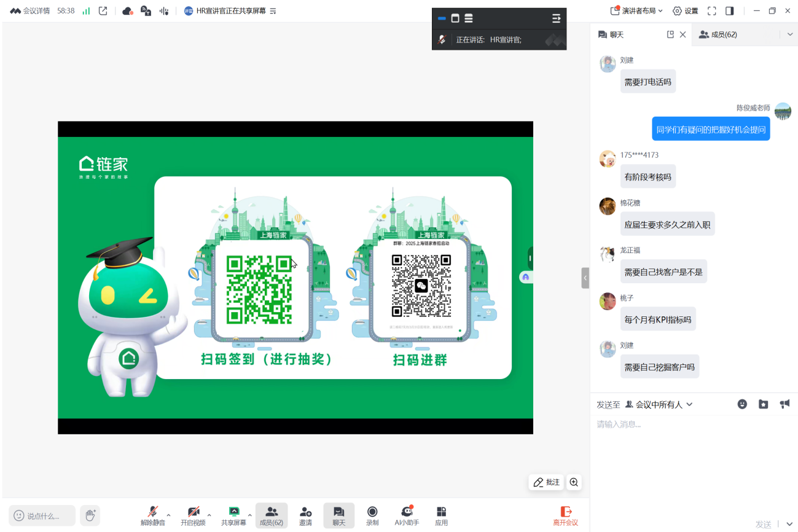798x532 pixels.
Task: Switch to the members (62) tab
Action: pyautogui.click(x=718, y=35)
